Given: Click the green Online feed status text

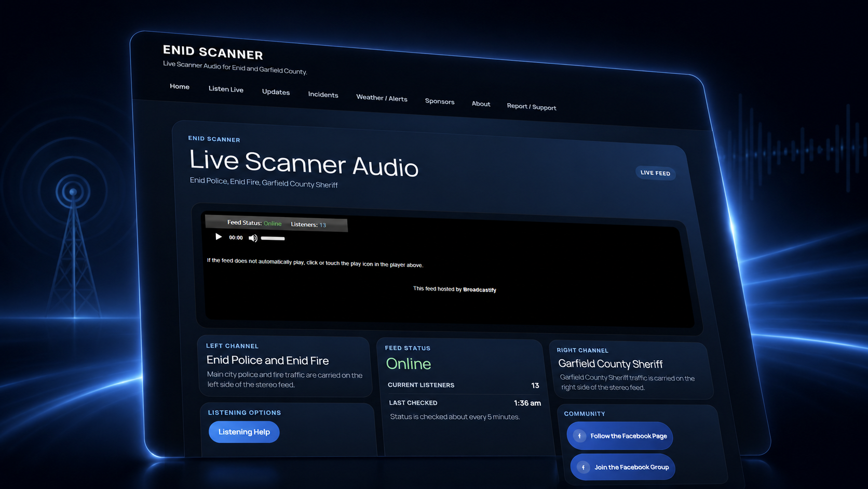Looking at the screenshot, I should 408,364.
